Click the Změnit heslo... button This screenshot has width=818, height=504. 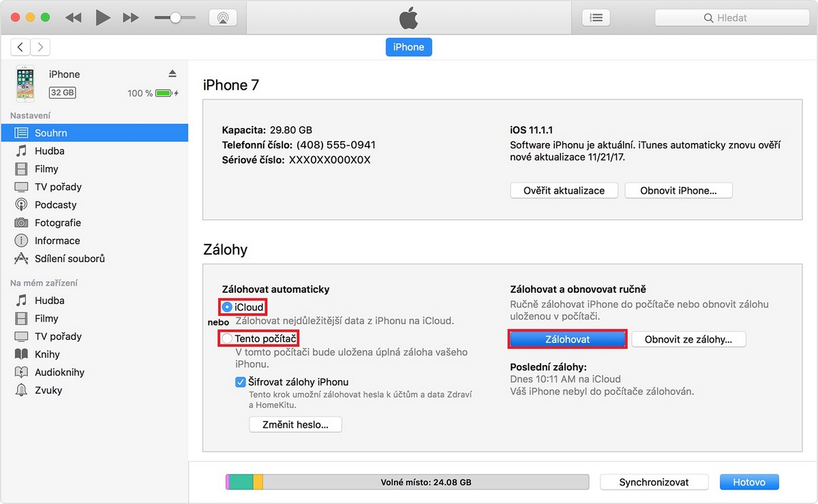tap(295, 424)
